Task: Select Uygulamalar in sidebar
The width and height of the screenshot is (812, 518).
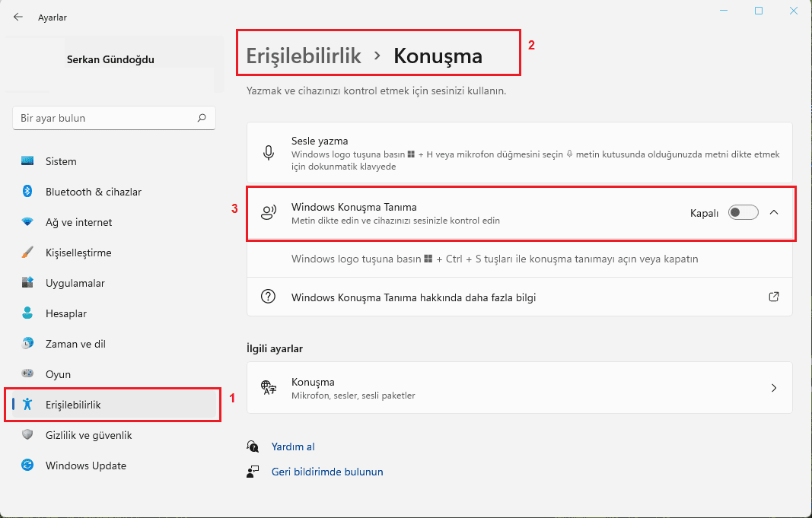Action: pos(114,283)
